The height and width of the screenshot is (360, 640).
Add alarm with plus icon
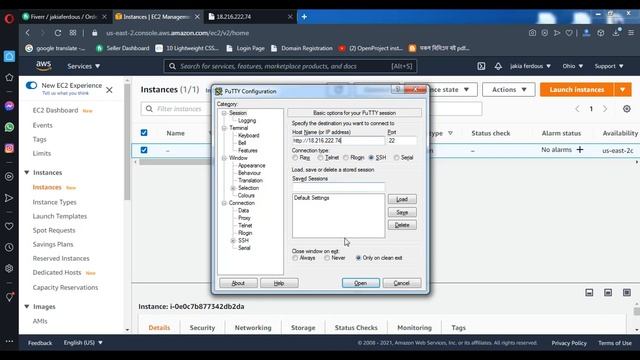click(580, 150)
